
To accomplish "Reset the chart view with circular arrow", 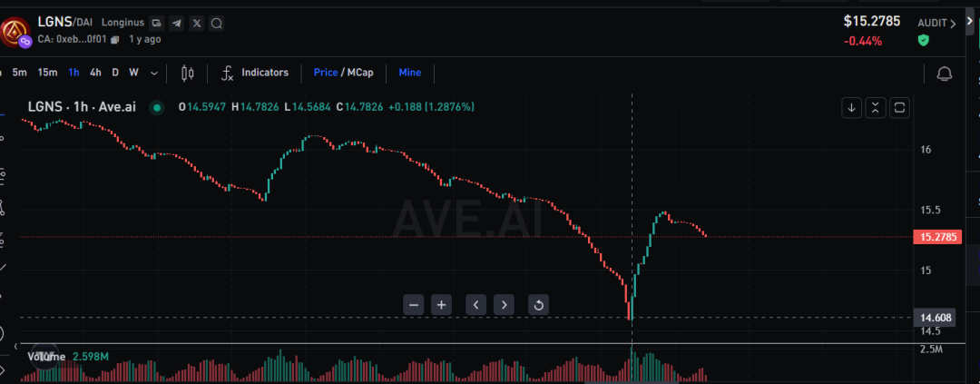I will point(538,305).
